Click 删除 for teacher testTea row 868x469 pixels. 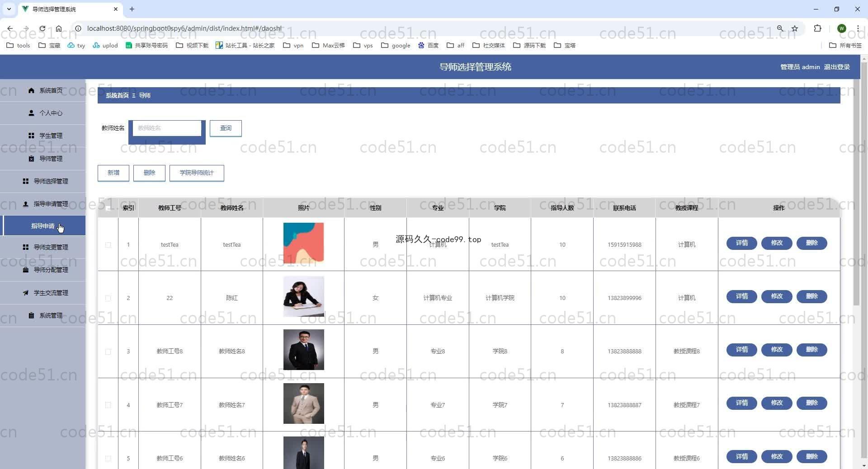811,243
